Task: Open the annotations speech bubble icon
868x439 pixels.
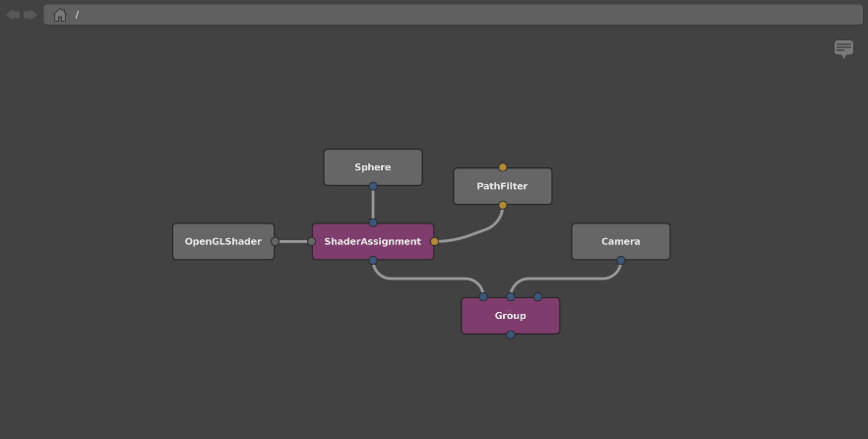Action: (x=843, y=48)
